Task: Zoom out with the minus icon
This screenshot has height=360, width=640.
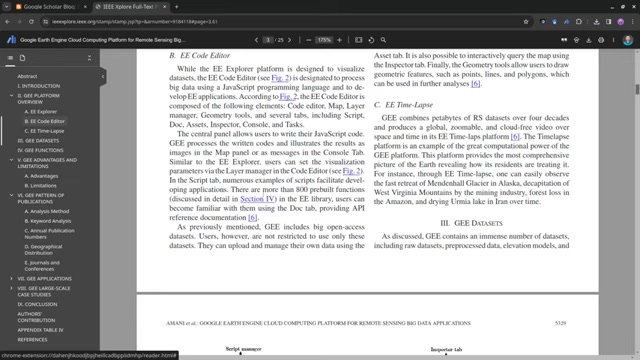Action: [x=309, y=40]
